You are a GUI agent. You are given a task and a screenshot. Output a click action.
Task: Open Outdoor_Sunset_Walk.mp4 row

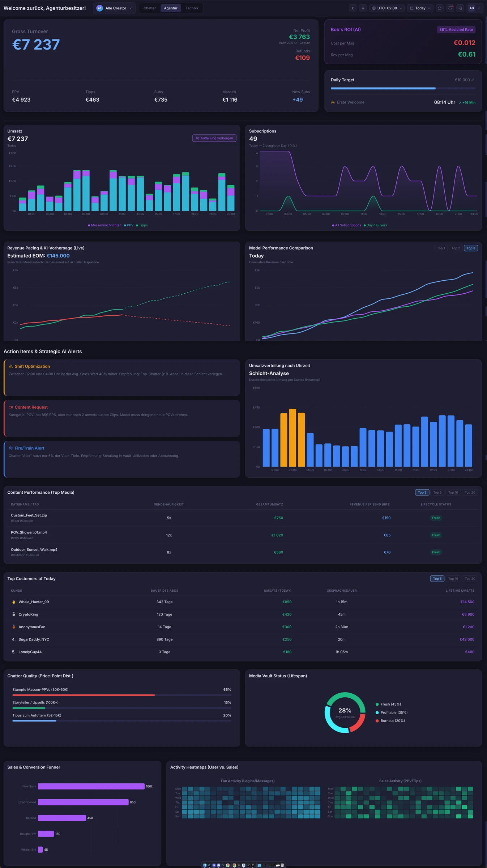243,552
